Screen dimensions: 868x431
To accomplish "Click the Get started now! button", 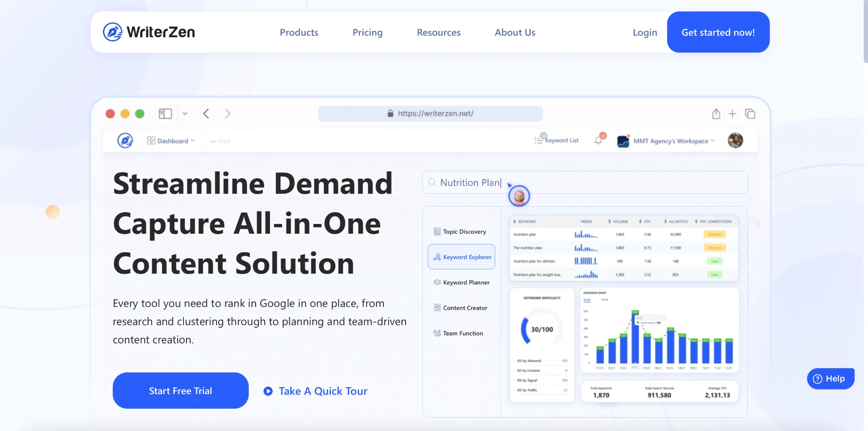I will coord(718,33).
